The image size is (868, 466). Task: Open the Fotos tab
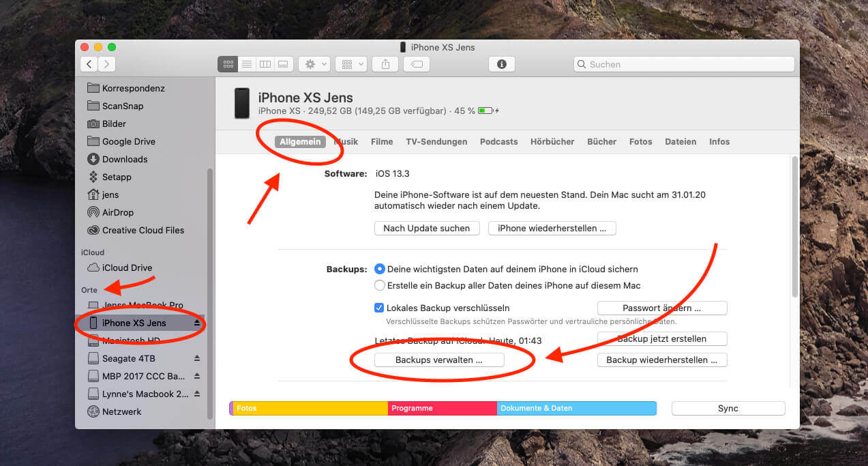click(x=640, y=142)
